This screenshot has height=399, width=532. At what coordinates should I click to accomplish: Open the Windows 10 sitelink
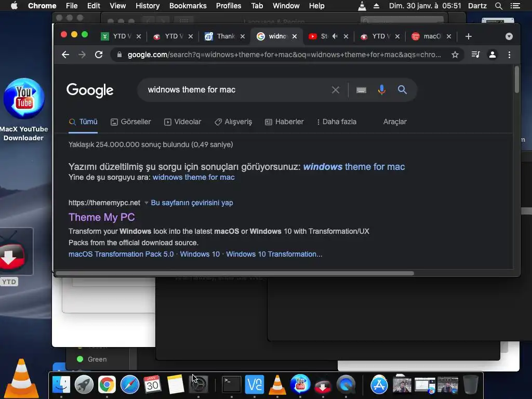pos(200,254)
